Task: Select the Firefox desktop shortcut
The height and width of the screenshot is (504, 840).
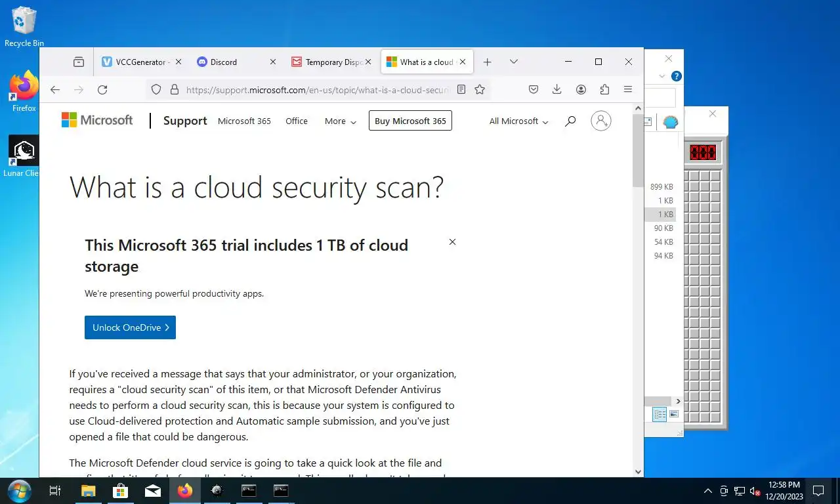Action: [x=24, y=91]
